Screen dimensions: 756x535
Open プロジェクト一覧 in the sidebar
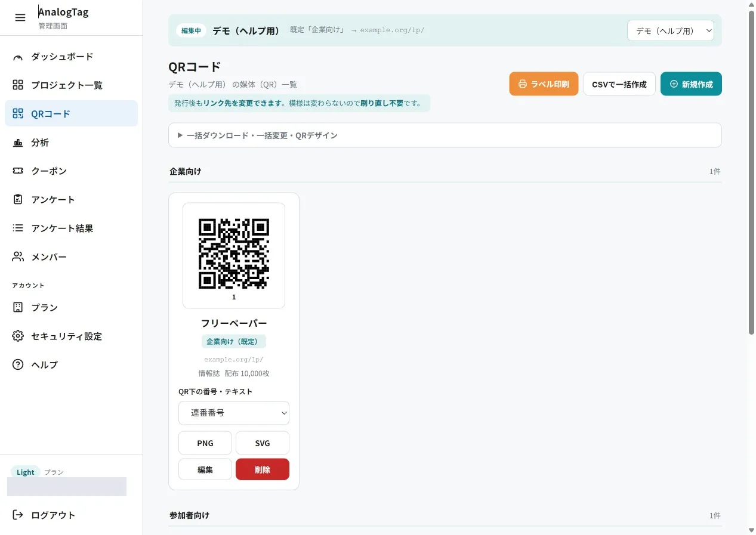coord(71,85)
